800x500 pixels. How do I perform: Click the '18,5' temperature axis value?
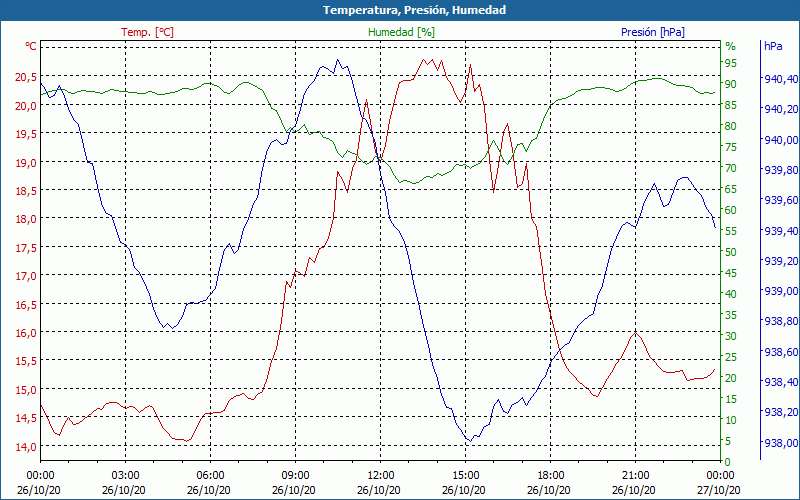26,190
